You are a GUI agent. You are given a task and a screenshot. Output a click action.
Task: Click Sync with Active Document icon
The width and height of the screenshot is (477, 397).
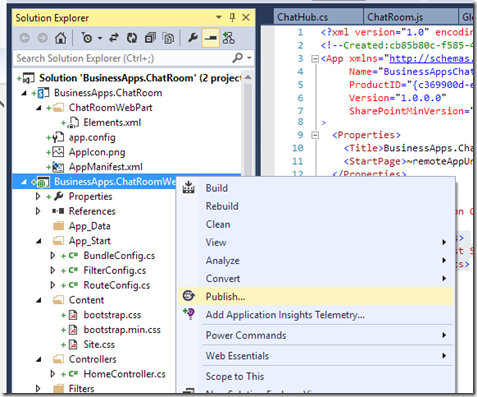[114, 38]
